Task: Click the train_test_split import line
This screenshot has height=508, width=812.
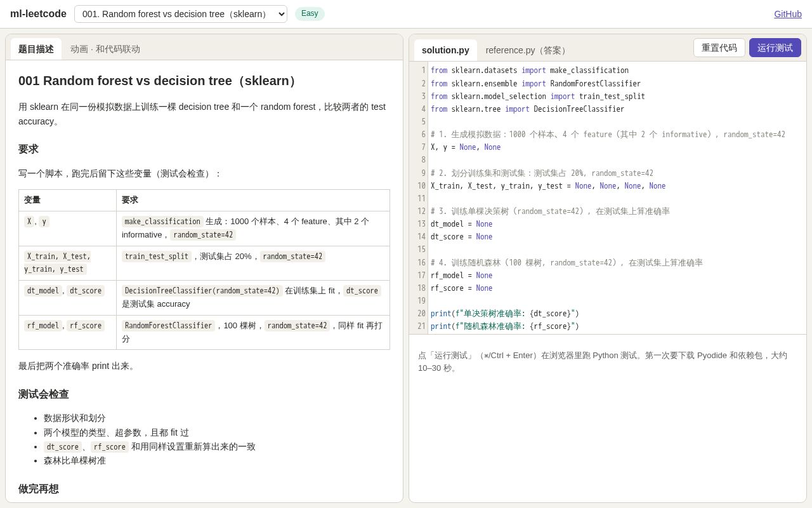Action: tap(538, 97)
